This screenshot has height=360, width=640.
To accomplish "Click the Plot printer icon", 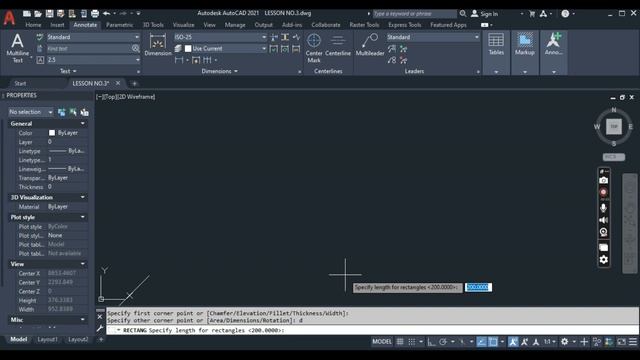I will (95, 13).
